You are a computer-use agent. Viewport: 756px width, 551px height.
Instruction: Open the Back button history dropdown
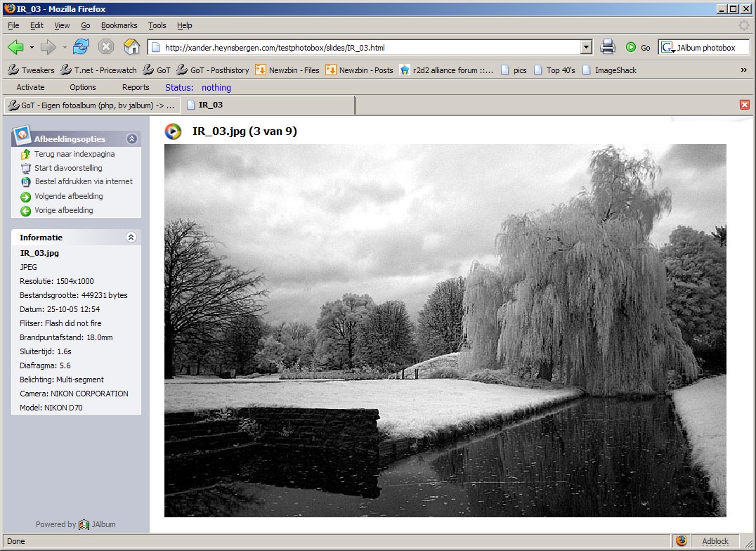click(32, 47)
